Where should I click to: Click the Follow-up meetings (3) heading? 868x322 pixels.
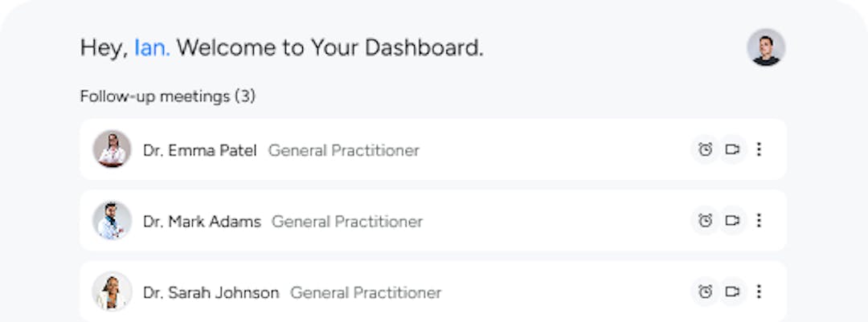point(167,97)
